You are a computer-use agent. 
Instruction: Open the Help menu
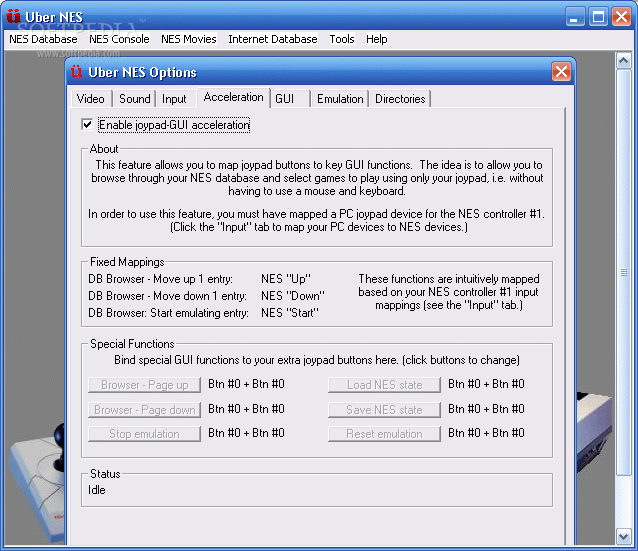376,39
